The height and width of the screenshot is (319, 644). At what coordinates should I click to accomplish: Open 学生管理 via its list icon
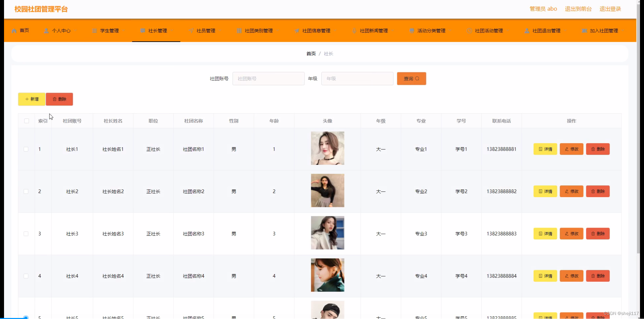pos(94,31)
